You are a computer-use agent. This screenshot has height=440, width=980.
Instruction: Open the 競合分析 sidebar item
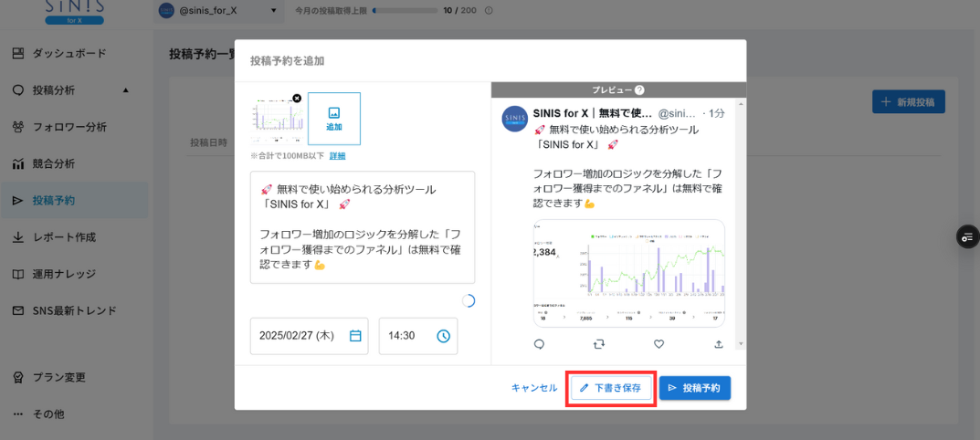(74, 163)
